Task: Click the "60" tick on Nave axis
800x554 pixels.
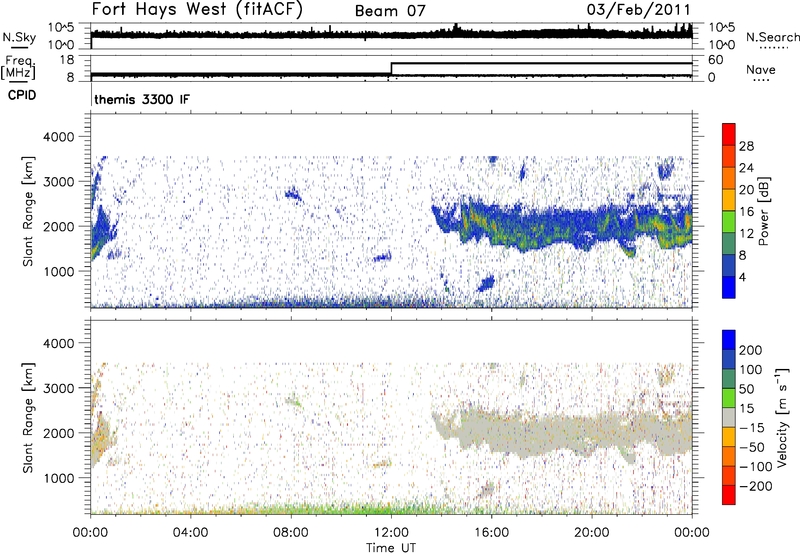Action: 715,60
